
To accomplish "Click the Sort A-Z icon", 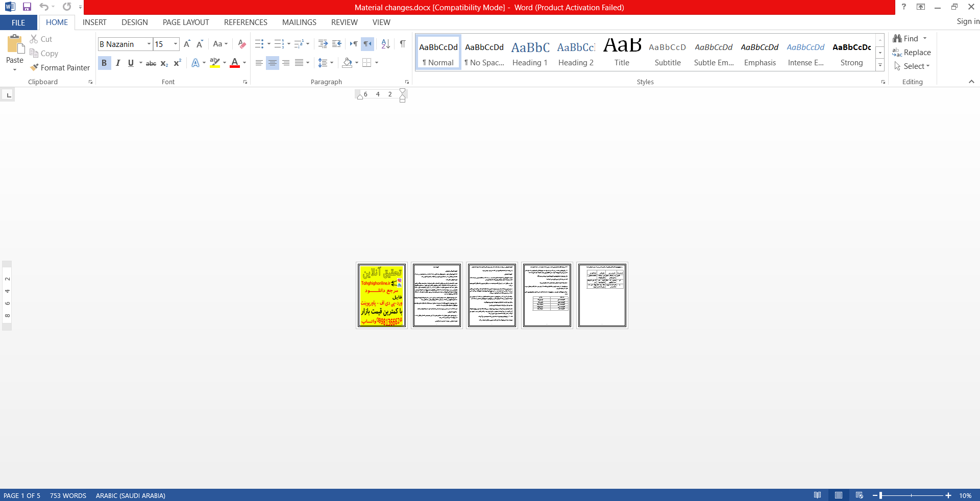I will pos(385,44).
